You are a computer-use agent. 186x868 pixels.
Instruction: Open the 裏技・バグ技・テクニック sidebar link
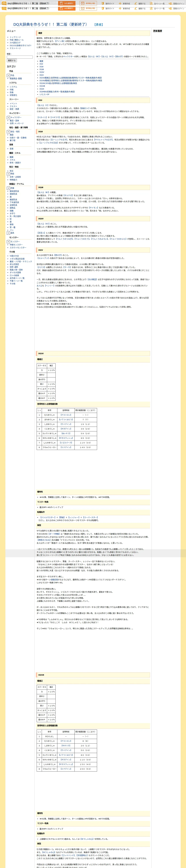point(21,261)
